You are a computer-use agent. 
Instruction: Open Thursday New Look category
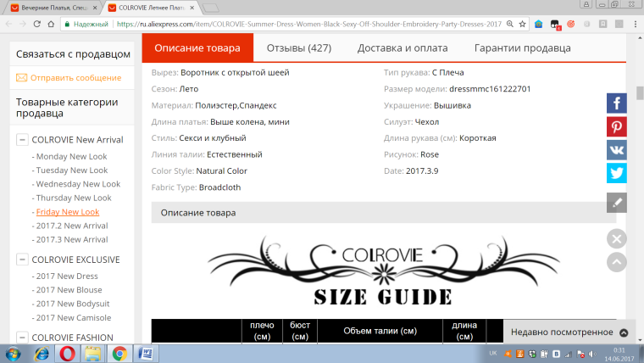[x=74, y=198]
